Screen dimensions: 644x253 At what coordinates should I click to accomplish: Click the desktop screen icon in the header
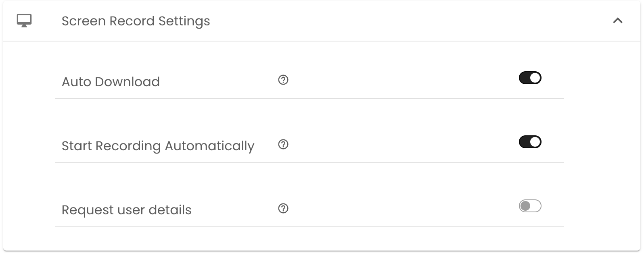click(24, 21)
